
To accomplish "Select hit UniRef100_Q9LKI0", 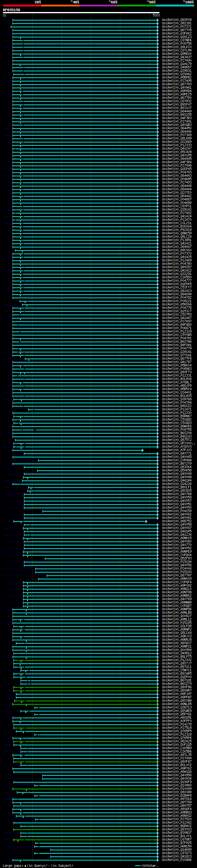I will point(177,47).
